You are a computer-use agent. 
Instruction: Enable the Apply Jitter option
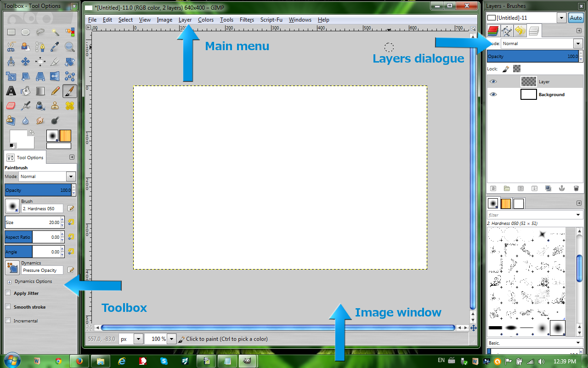point(8,293)
